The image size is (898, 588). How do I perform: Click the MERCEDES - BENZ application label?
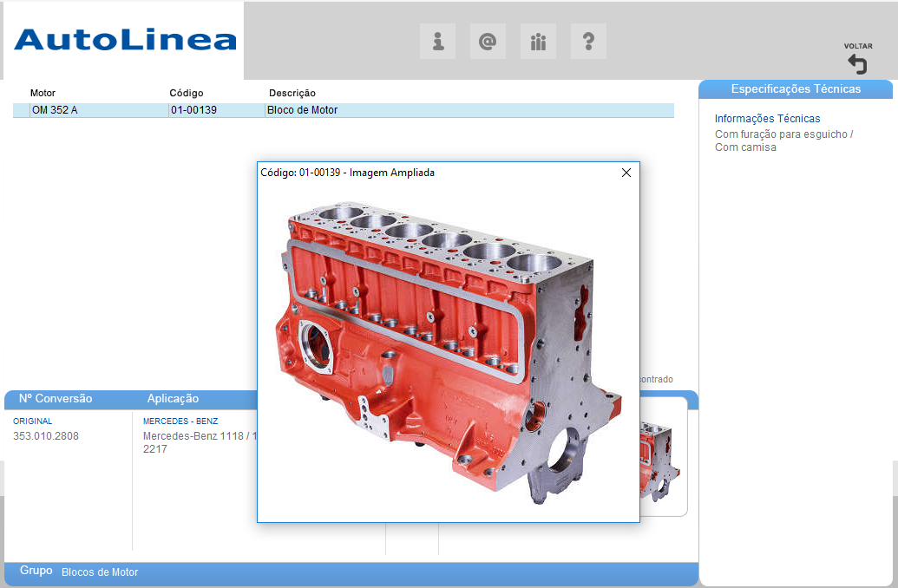180,421
